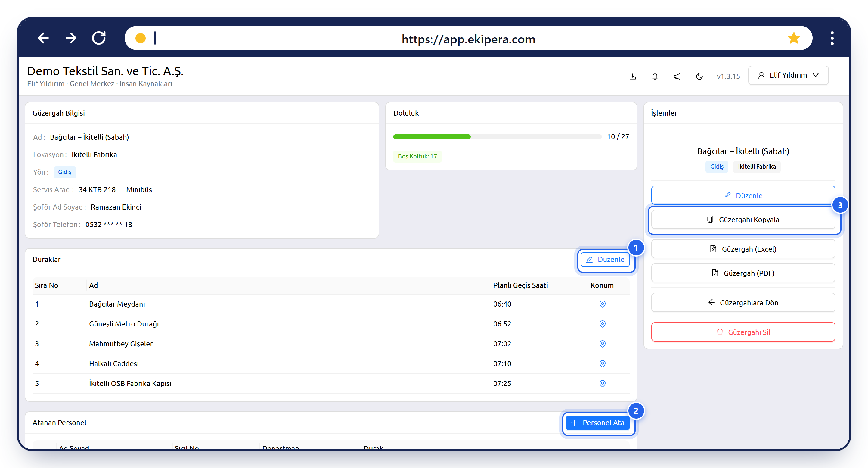868x468 pixels.
Task: Open the browser three-dot menu
Action: (832, 38)
